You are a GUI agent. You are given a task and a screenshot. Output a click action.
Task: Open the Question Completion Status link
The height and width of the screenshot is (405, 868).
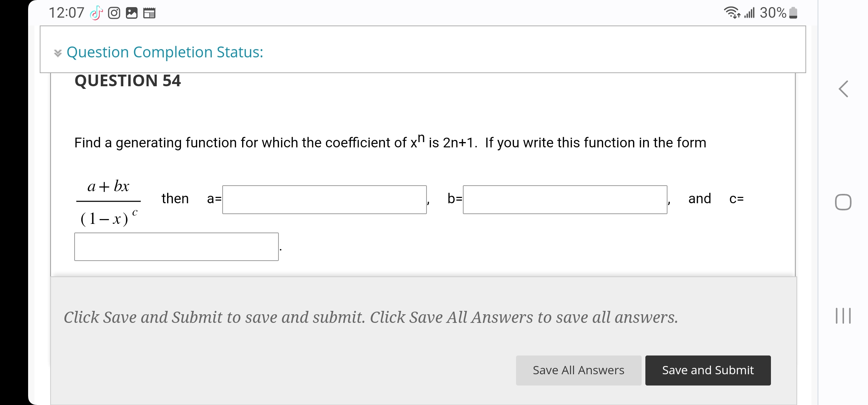pos(165,52)
